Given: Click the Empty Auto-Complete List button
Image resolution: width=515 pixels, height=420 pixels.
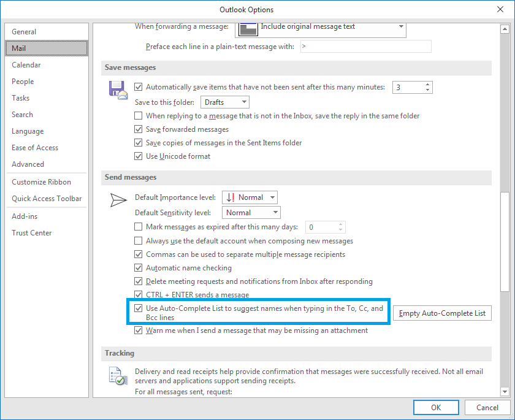Looking at the screenshot, I should click(442, 313).
